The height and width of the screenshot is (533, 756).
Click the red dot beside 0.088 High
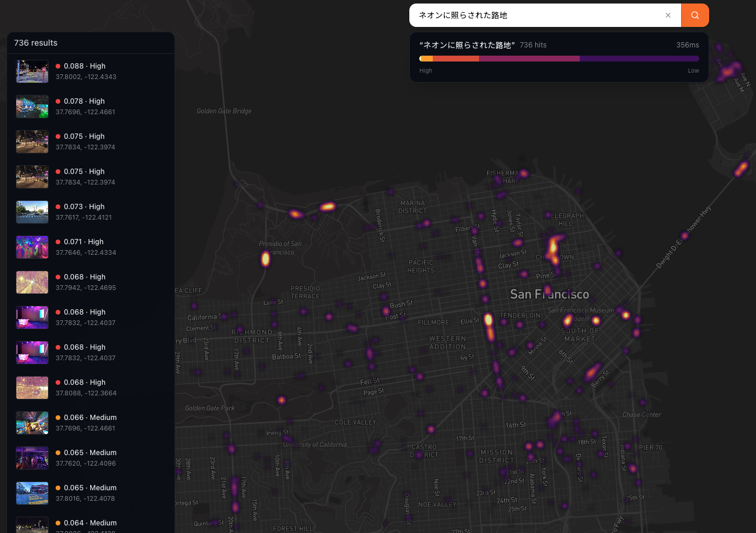click(58, 66)
